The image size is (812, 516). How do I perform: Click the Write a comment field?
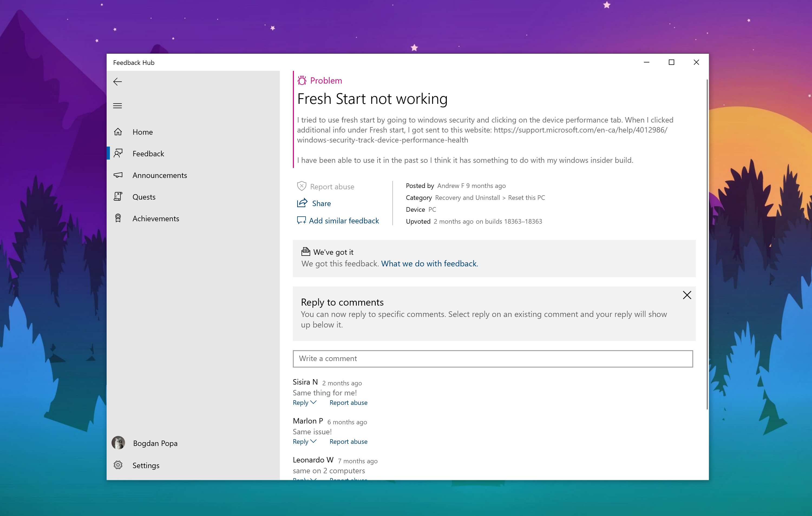pyautogui.click(x=492, y=359)
